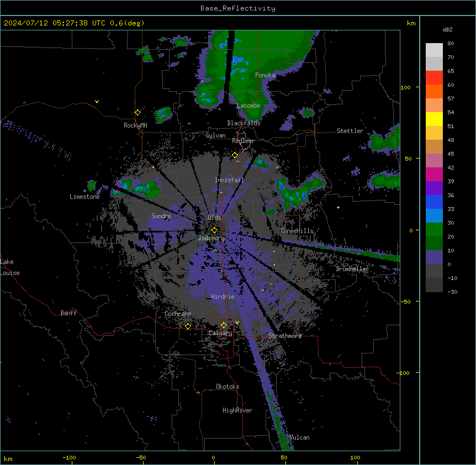The height and width of the screenshot is (465, 476).
Task: Pick the red 60–65 dBZ legend swatch
Action: 434,78
